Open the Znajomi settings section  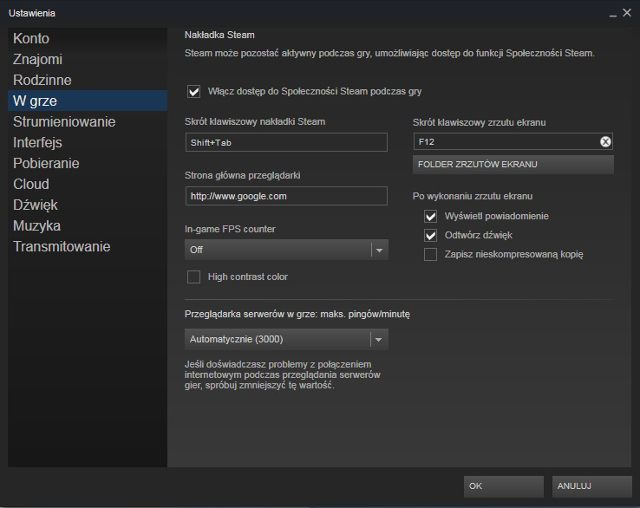(87, 59)
